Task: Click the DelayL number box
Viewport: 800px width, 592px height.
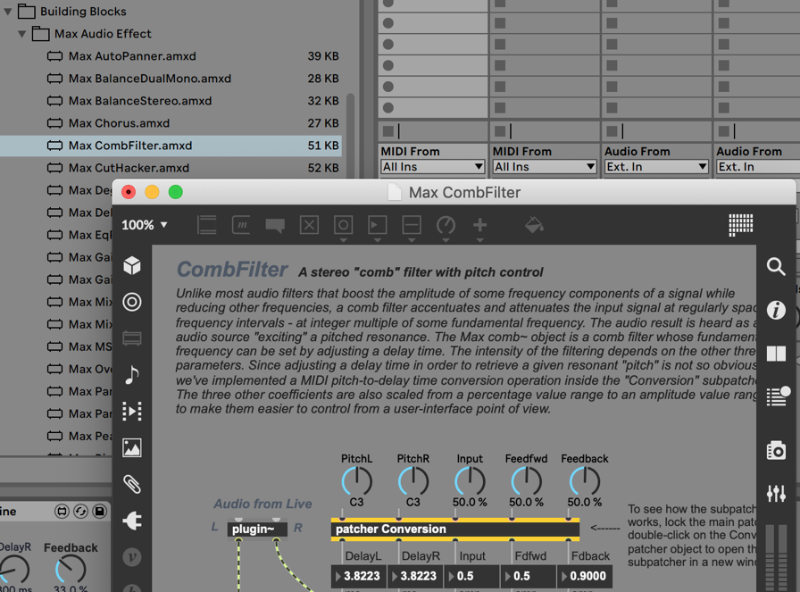Action: (x=359, y=576)
